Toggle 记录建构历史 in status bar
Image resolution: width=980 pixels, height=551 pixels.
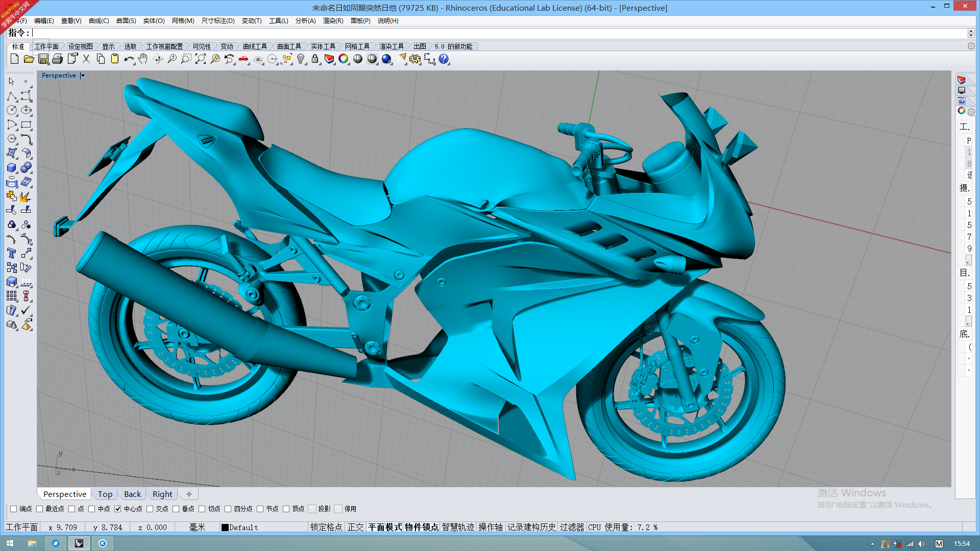click(531, 527)
